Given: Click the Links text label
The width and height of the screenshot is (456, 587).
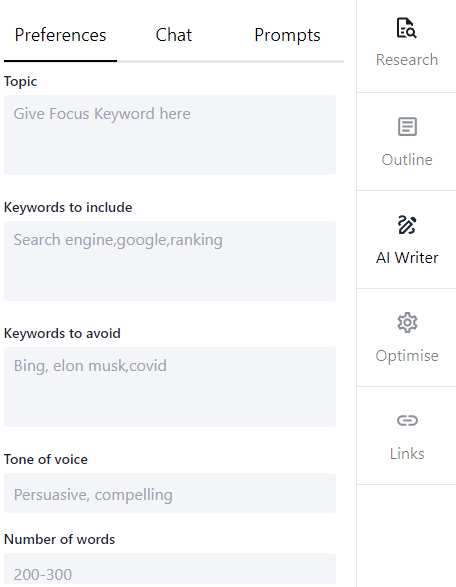Looking at the screenshot, I should click(x=407, y=454).
